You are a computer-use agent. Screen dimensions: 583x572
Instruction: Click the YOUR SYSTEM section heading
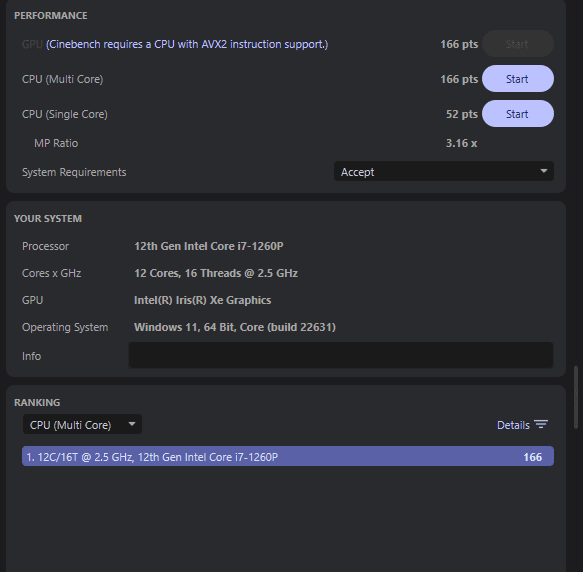[x=48, y=218]
